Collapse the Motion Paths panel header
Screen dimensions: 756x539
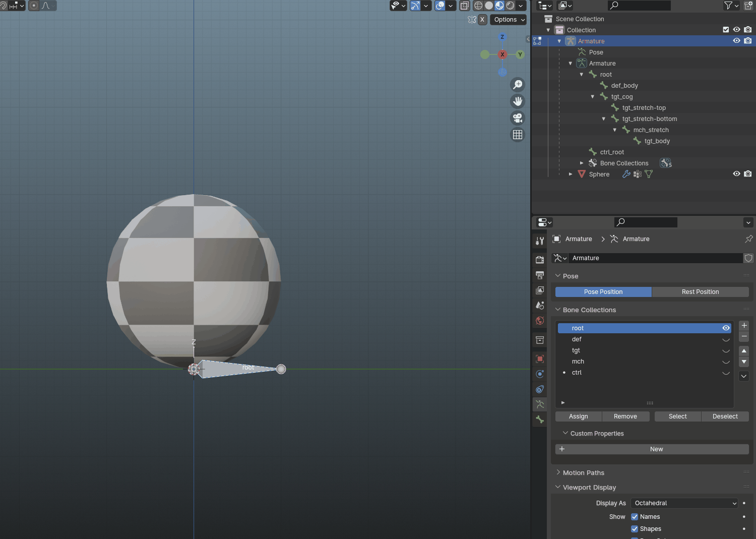click(x=585, y=472)
